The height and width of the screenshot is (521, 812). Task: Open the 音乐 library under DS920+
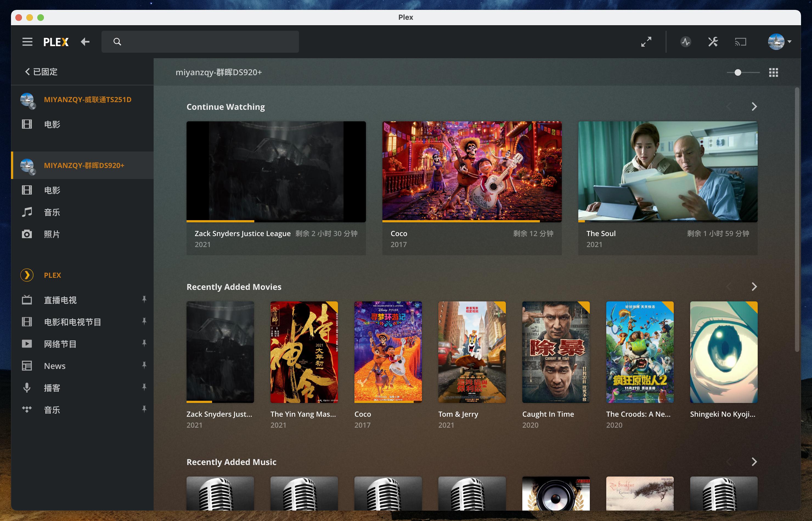(x=52, y=212)
